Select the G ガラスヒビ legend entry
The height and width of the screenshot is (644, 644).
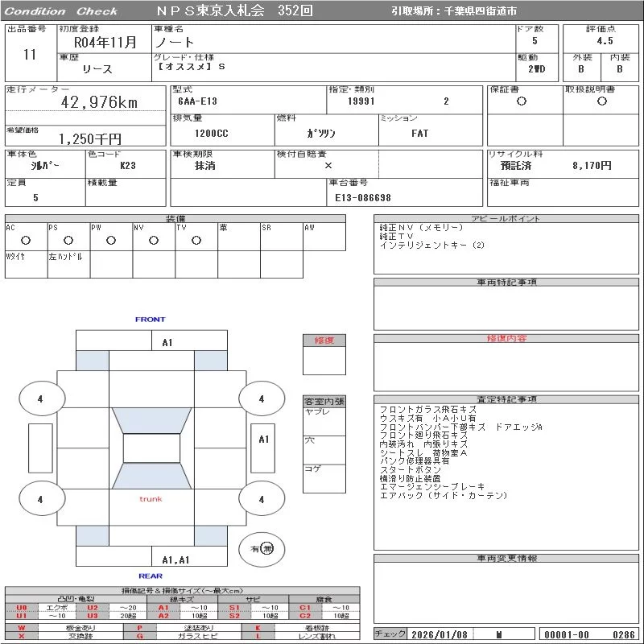(183, 636)
